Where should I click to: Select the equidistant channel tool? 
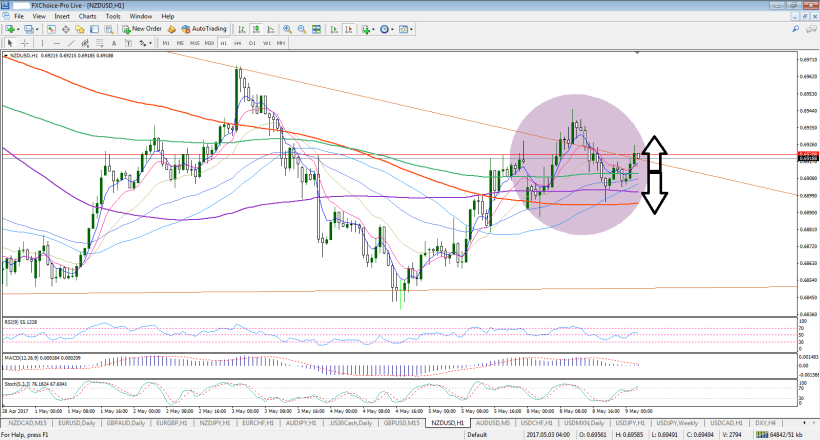pyautogui.click(x=85, y=43)
